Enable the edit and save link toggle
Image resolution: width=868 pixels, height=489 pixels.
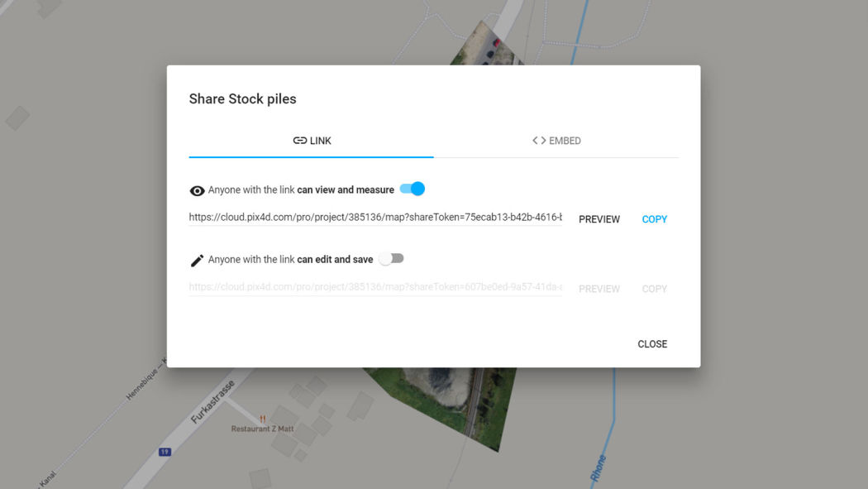pyautogui.click(x=391, y=259)
